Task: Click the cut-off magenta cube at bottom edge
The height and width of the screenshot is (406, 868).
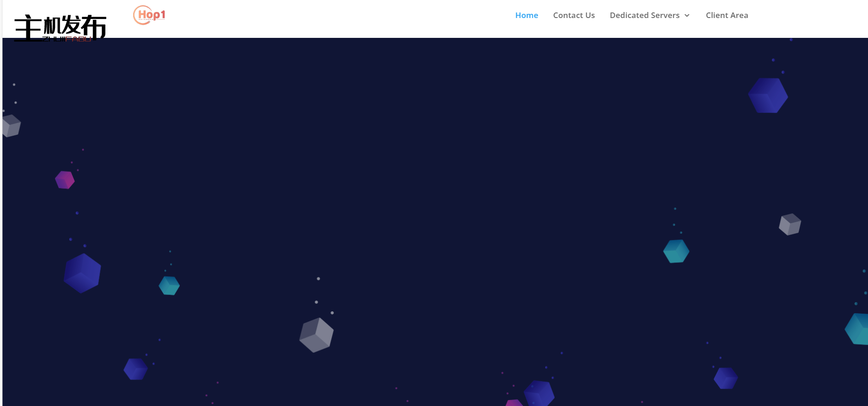Action: [514, 403]
